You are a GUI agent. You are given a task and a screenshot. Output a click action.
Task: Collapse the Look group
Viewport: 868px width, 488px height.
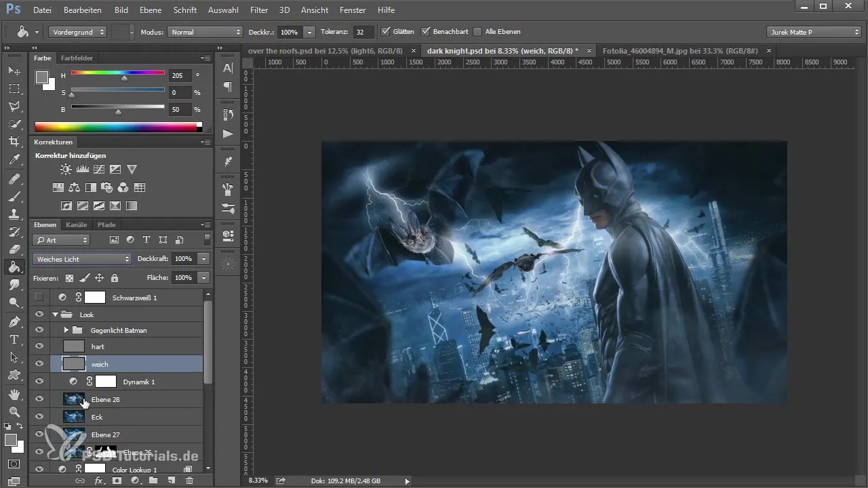55,314
